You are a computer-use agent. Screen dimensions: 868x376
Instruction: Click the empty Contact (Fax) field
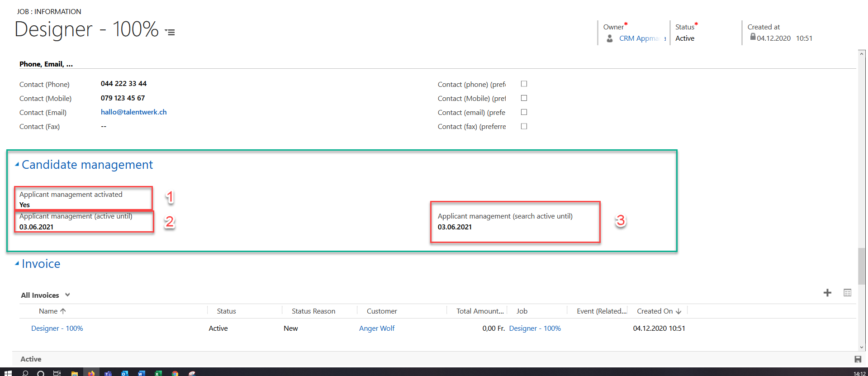[x=104, y=126]
